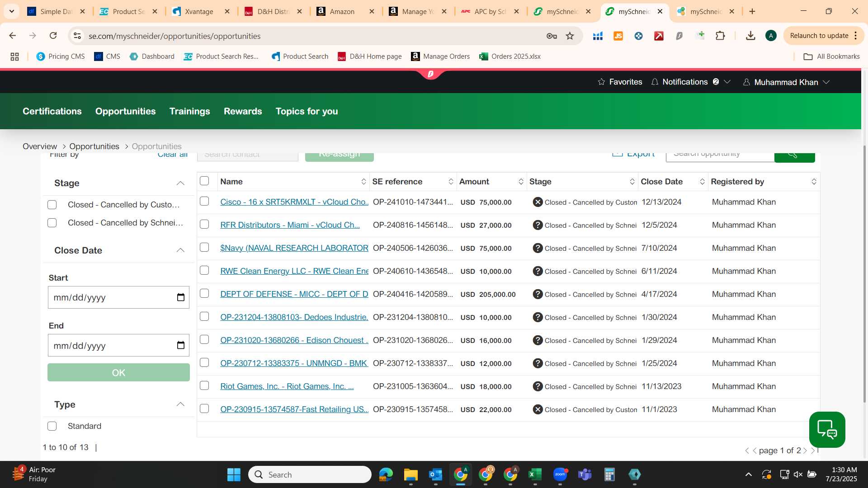Screen dimensions: 868x488
Task: Check the Cisco 16 x SRT5KRMXLT row
Action: coord(204,201)
